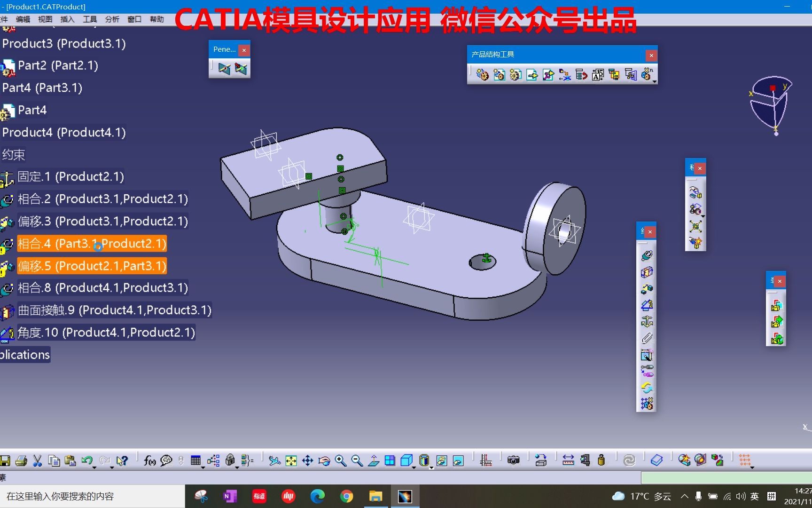Click the Change Constraint icon
The width and height of the screenshot is (812, 508).
tap(647, 388)
